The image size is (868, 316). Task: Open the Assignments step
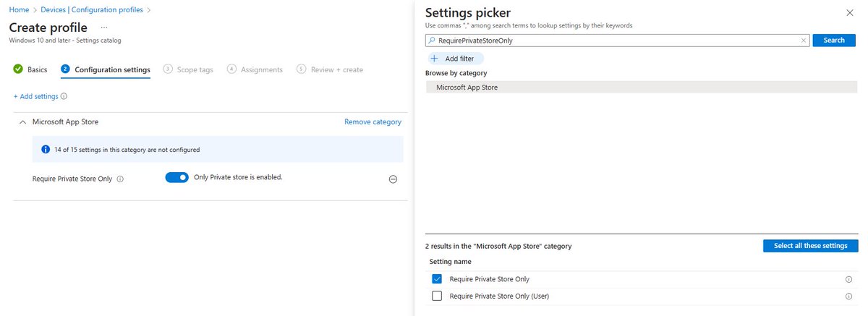click(255, 69)
